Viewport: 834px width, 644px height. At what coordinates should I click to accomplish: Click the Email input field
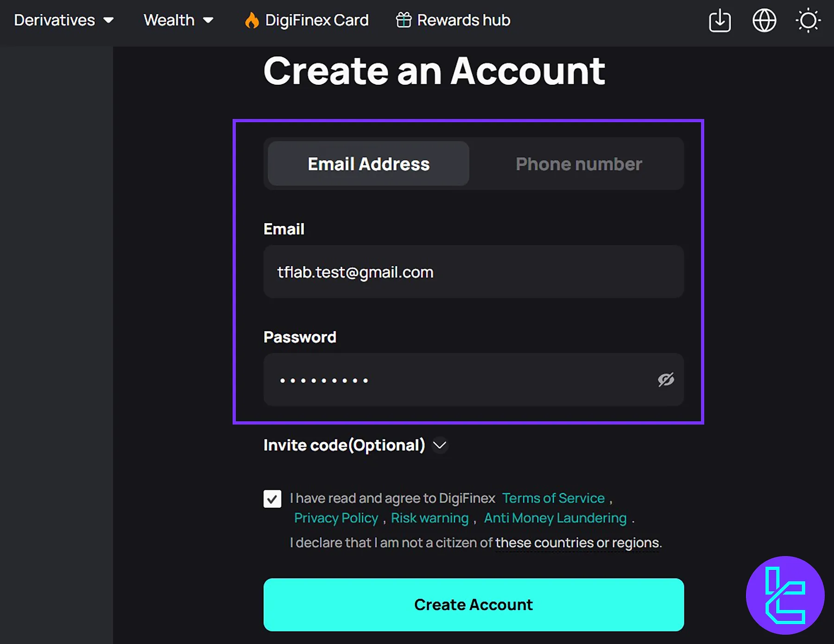(x=474, y=272)
